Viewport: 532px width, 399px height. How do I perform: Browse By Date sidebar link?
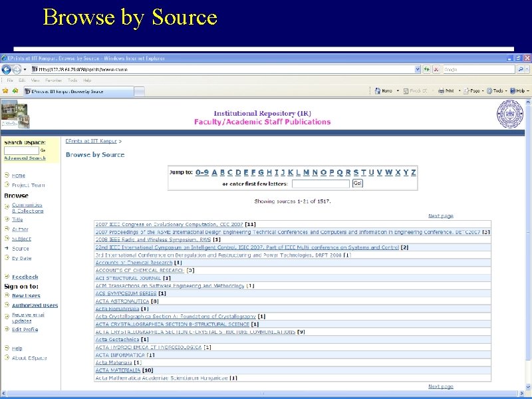pos(21,258)
